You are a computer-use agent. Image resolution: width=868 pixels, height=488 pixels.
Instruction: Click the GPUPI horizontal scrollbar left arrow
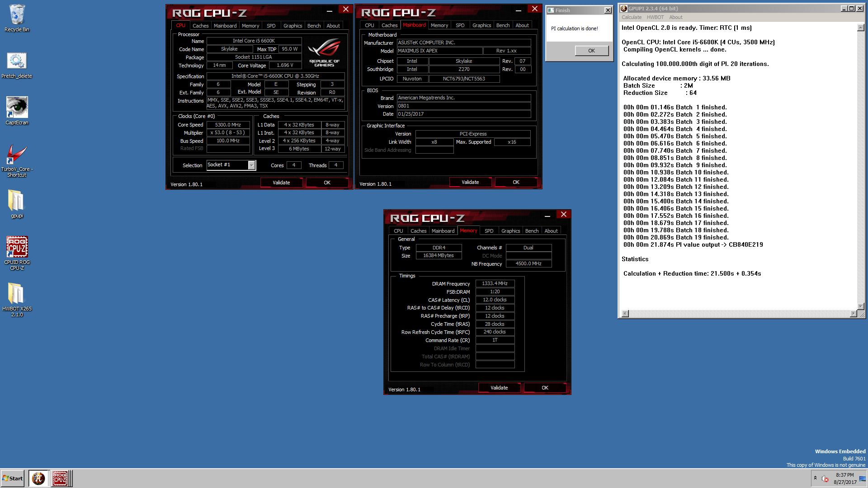625,314
